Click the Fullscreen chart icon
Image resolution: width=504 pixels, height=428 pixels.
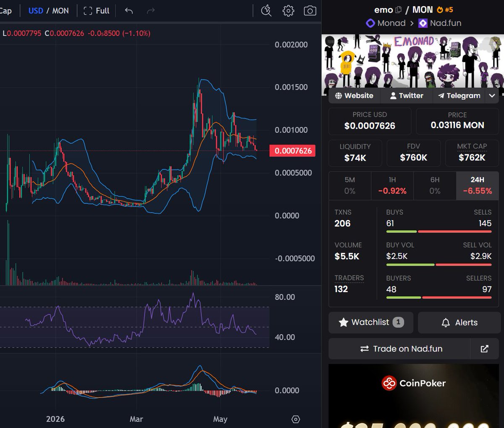pyautogui.click(x=88, y=11)
